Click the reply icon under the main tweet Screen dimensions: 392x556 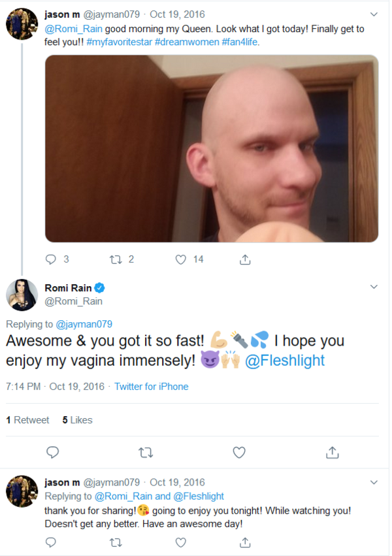53,452
